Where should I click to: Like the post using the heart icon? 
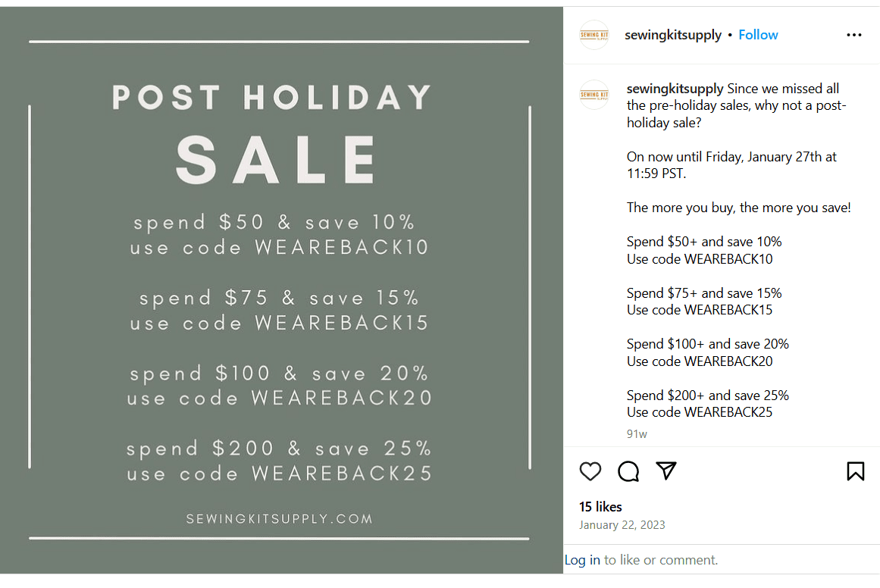click(x=590, y=471)
